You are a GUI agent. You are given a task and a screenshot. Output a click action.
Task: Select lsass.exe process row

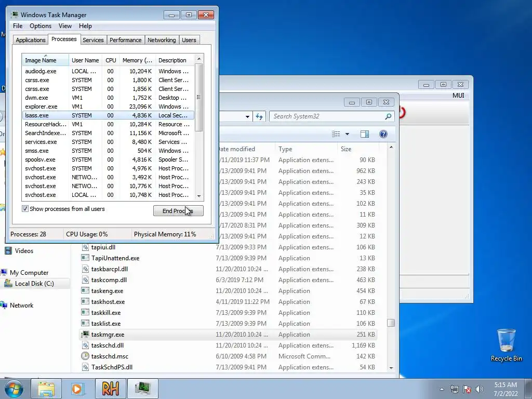(x=108, y=115)
